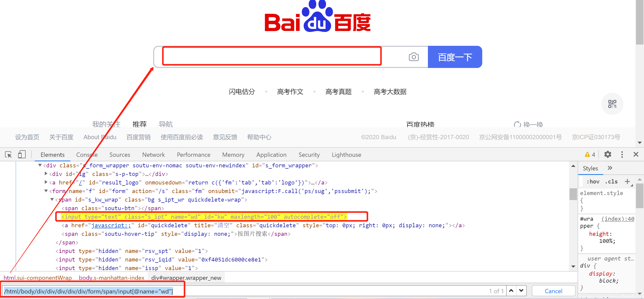Click the Sources panel tab
644x299 pixels.
coord(119,155)
